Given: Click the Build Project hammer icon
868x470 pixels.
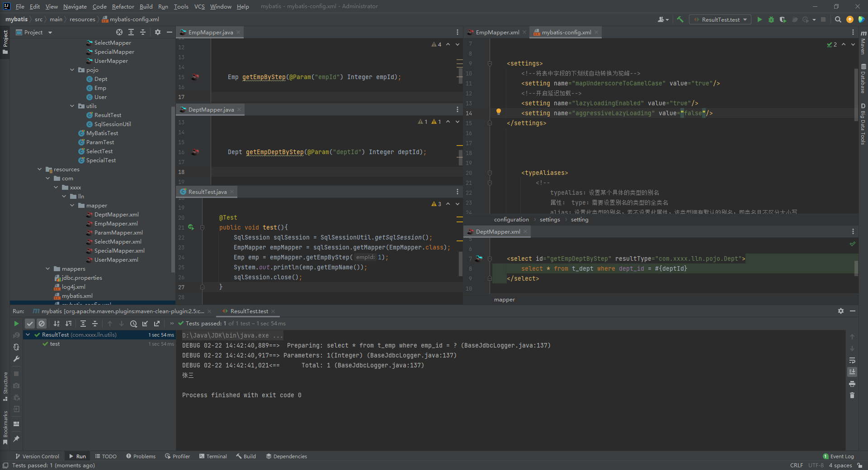Looking at the screenshot, I should click(x=680, y=19).
